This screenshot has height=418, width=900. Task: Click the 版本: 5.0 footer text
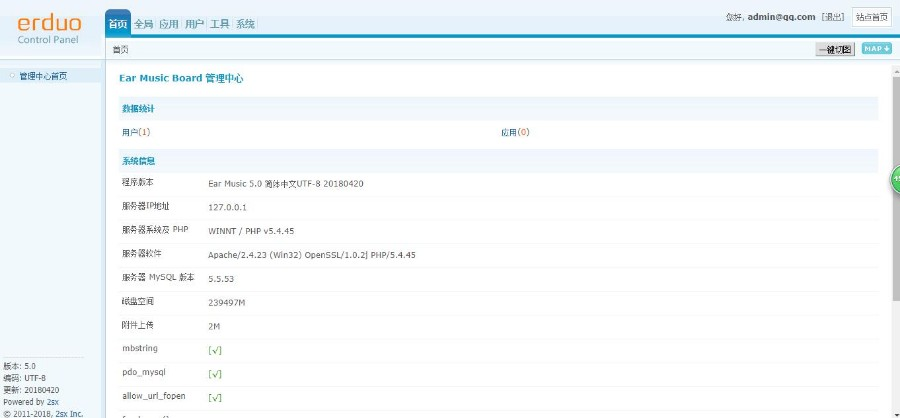tap(20, 366)
